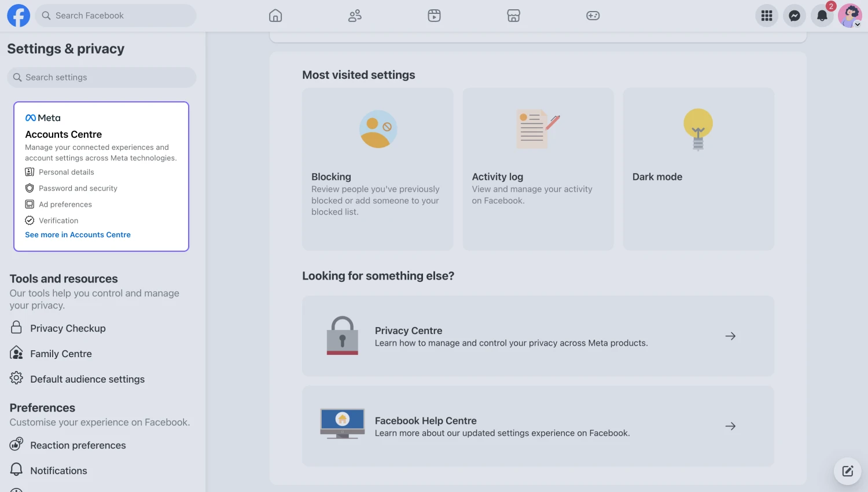
Task: Expand the Privacy Centre arrow
Action: coord(730,336)
